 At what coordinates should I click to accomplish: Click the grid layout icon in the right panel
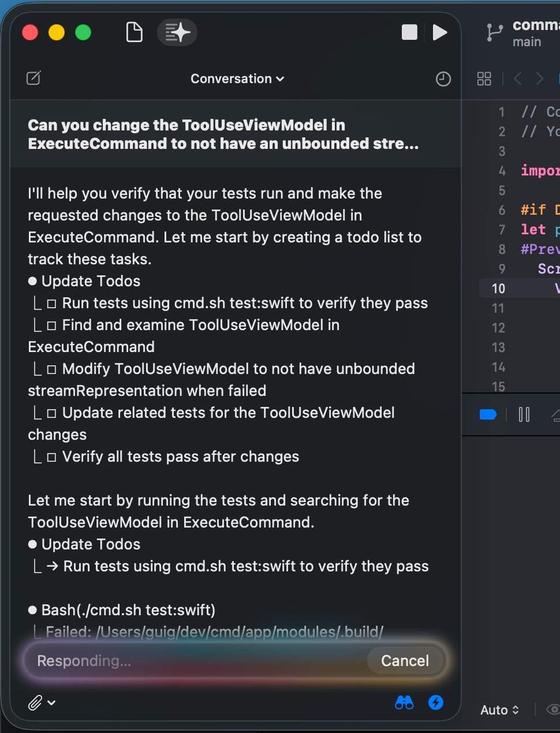click(484, 78)
